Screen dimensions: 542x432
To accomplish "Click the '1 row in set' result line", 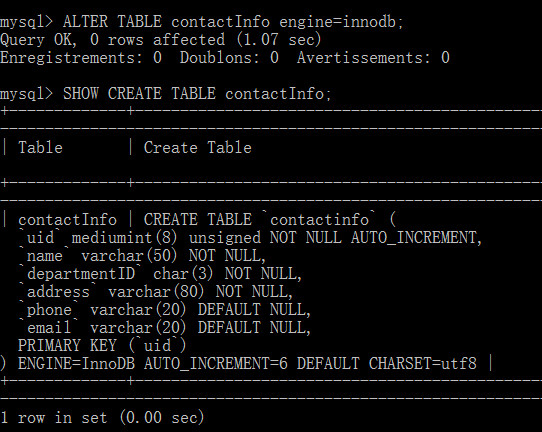I will coord(102,417).
